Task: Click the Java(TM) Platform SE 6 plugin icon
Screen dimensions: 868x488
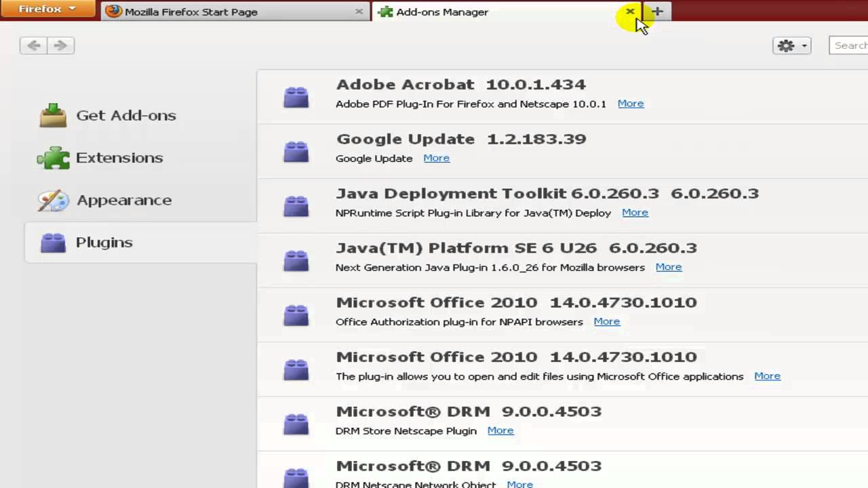Action: 296,260
